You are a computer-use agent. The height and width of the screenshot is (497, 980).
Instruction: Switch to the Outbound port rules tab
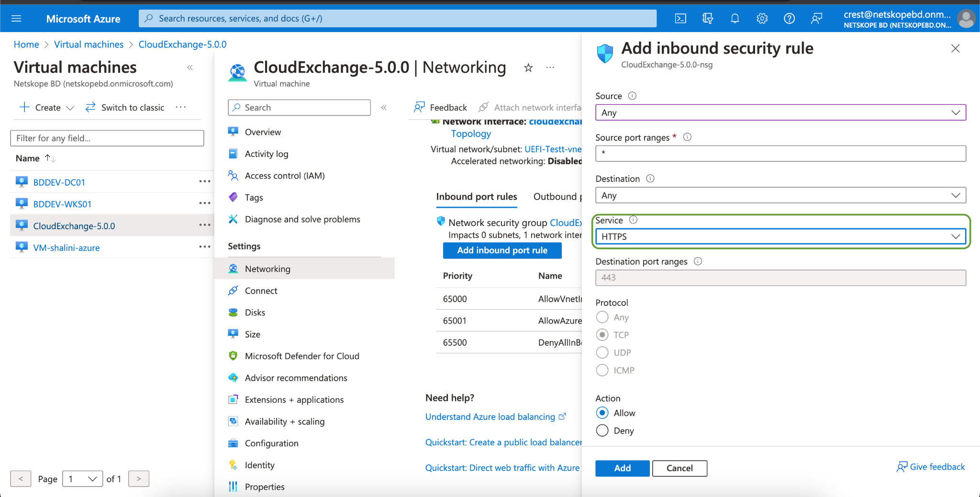coord(557,197)
